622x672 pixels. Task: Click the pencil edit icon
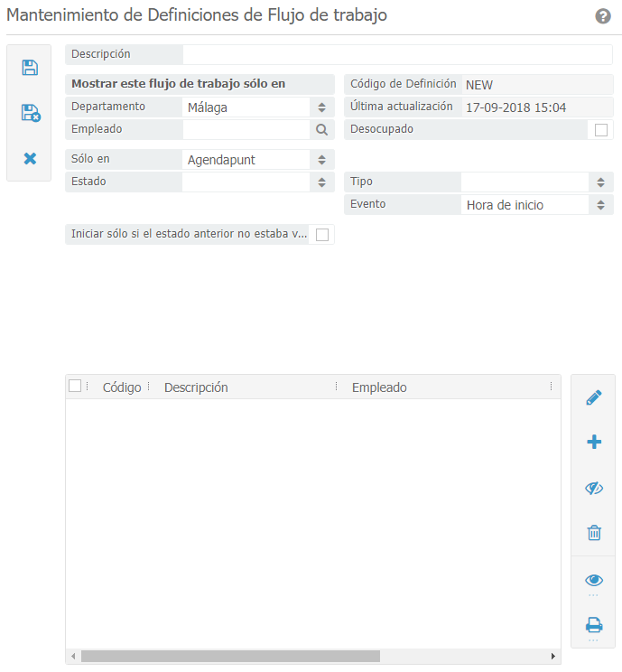pos(594,397)
